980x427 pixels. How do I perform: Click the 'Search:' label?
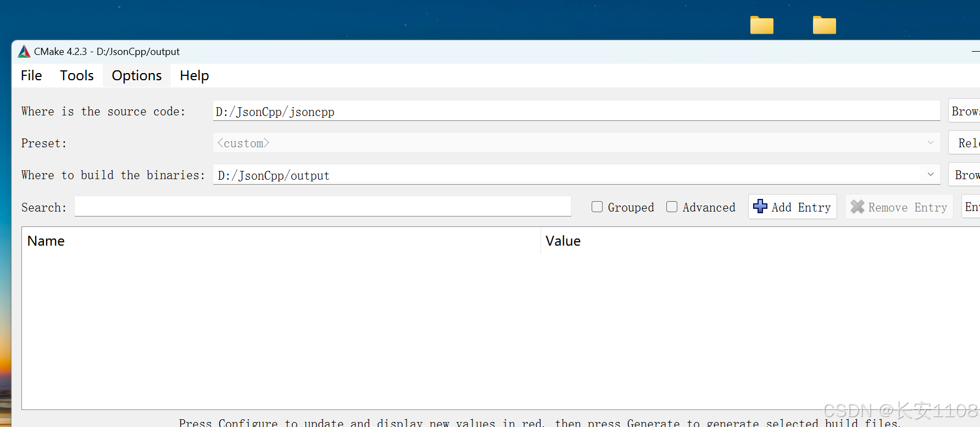44,208
